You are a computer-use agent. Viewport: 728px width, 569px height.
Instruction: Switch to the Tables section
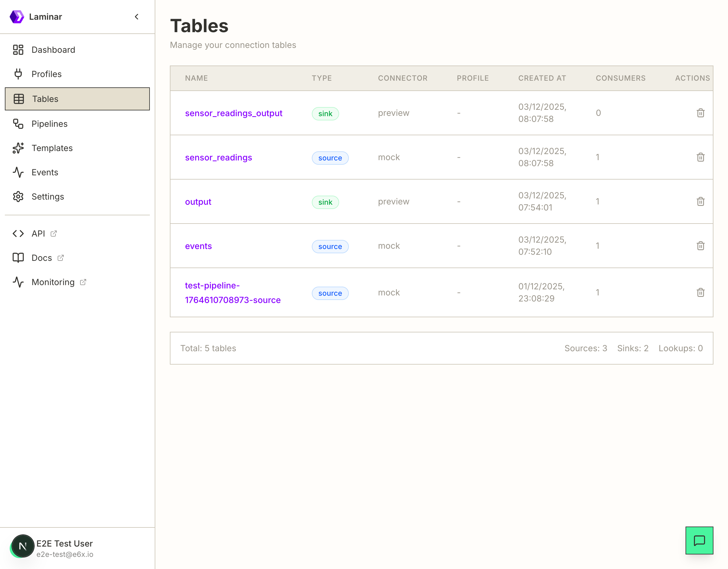[45, 99]
